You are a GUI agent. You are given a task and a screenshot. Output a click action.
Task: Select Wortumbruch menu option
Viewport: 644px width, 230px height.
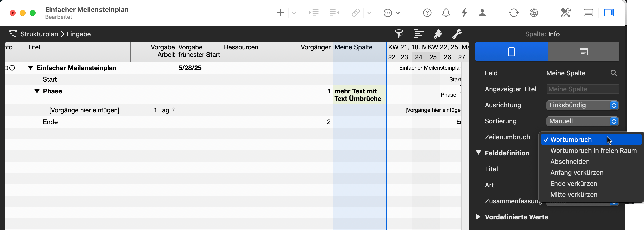click(x=591, y=139)
